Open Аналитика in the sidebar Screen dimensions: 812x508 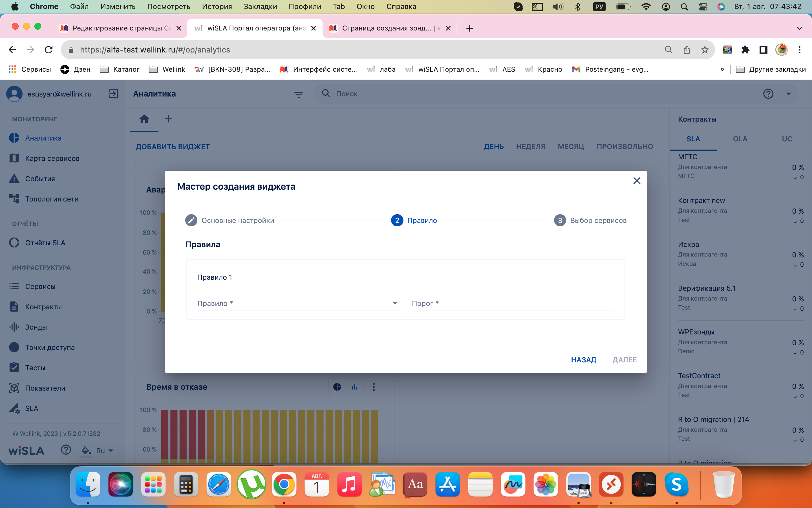tap(43, 138)
